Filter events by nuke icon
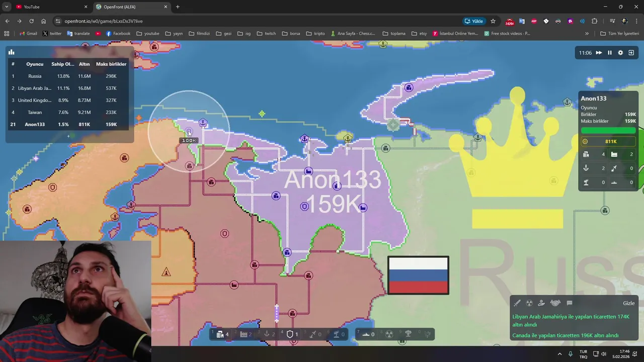 coord(529,303)
